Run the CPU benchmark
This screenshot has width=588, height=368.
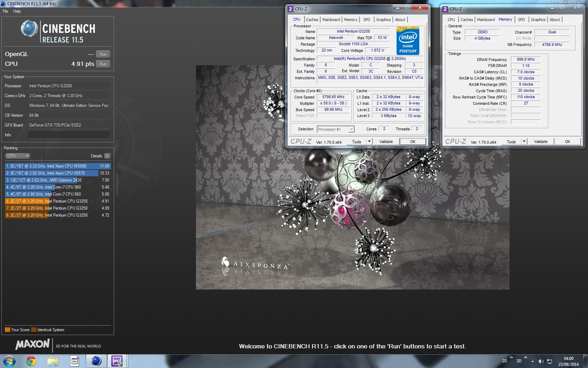pyautogui.click(x=103, y=64)
